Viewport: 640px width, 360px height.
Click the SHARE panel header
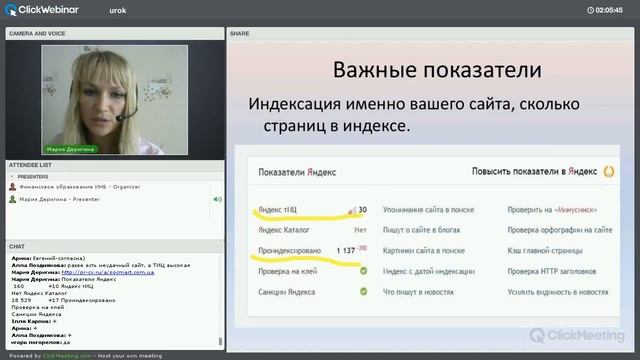430,33
